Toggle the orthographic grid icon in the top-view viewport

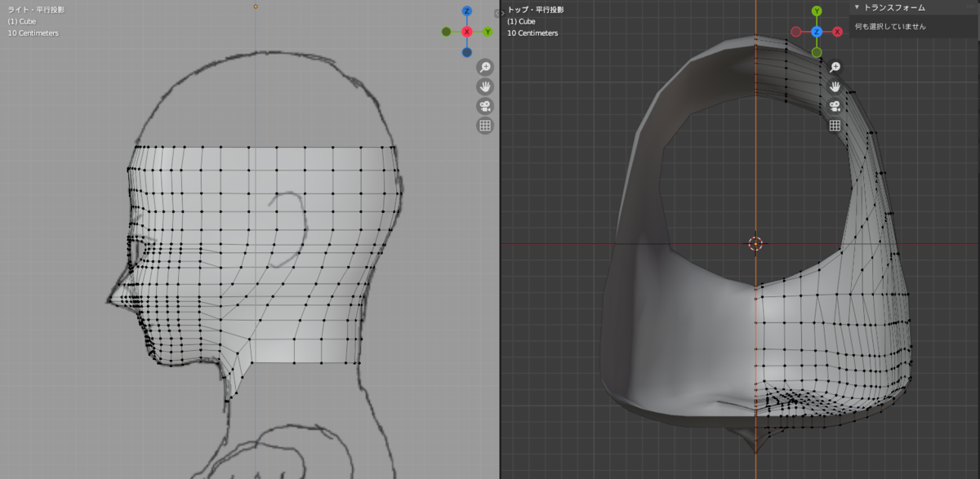[835, 126]
